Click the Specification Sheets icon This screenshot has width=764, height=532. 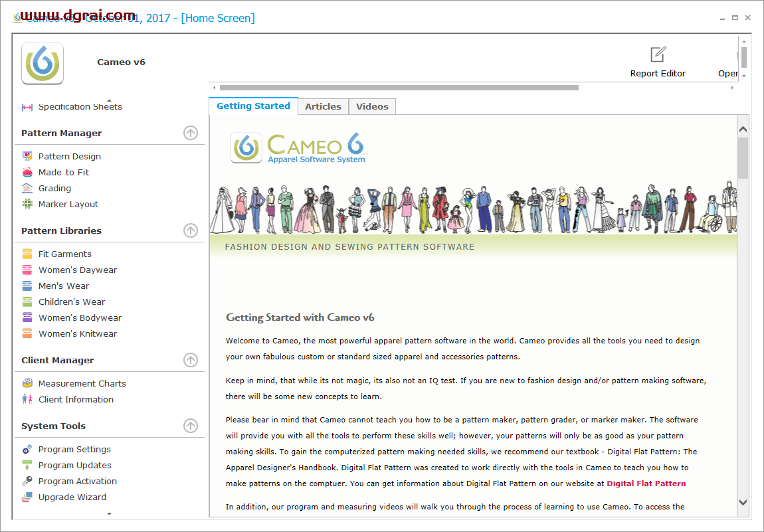(27, 107)
